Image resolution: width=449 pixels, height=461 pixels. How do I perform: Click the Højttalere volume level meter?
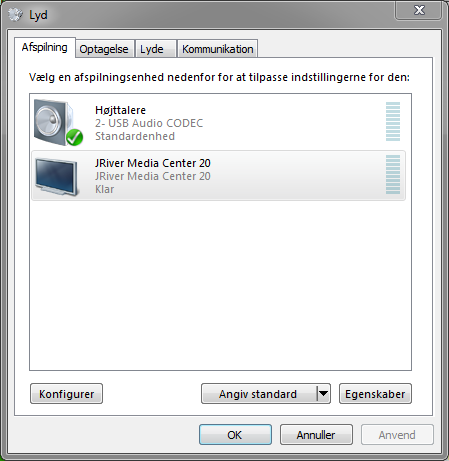[x=393, y=121]
